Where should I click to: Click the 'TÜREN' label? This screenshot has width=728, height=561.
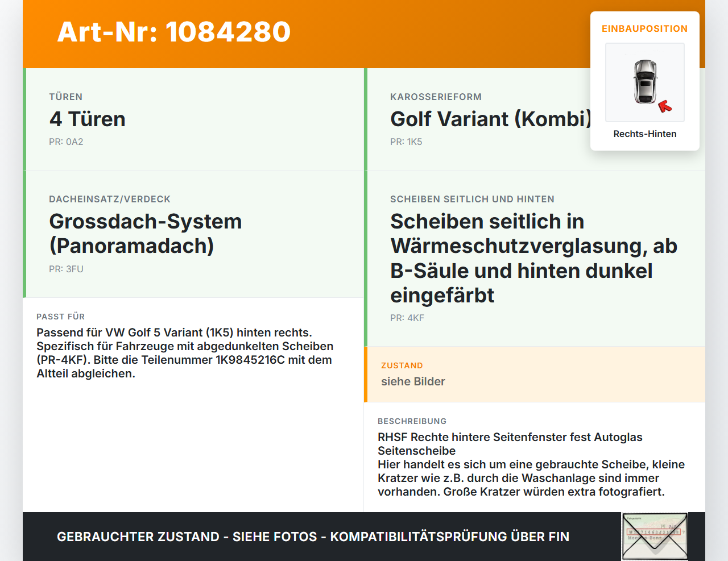(x=66, y=97)
